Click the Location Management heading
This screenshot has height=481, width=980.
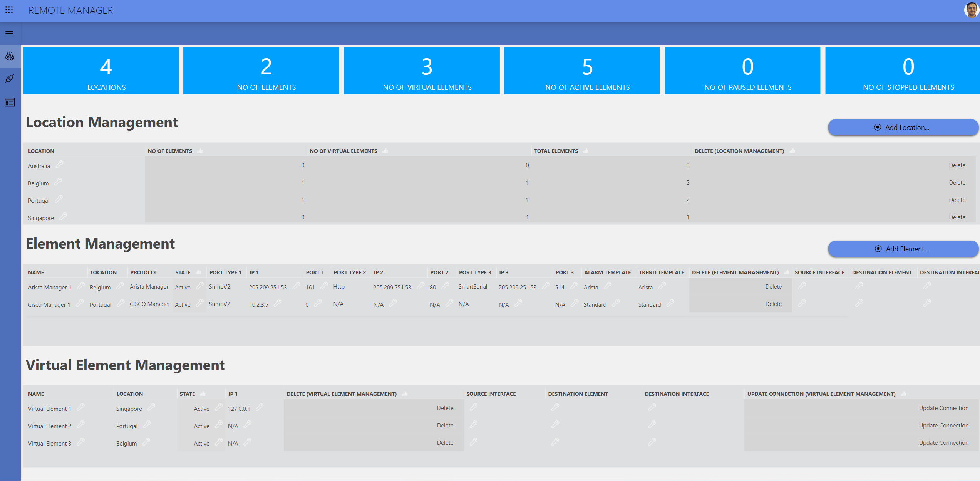[102, 122]
